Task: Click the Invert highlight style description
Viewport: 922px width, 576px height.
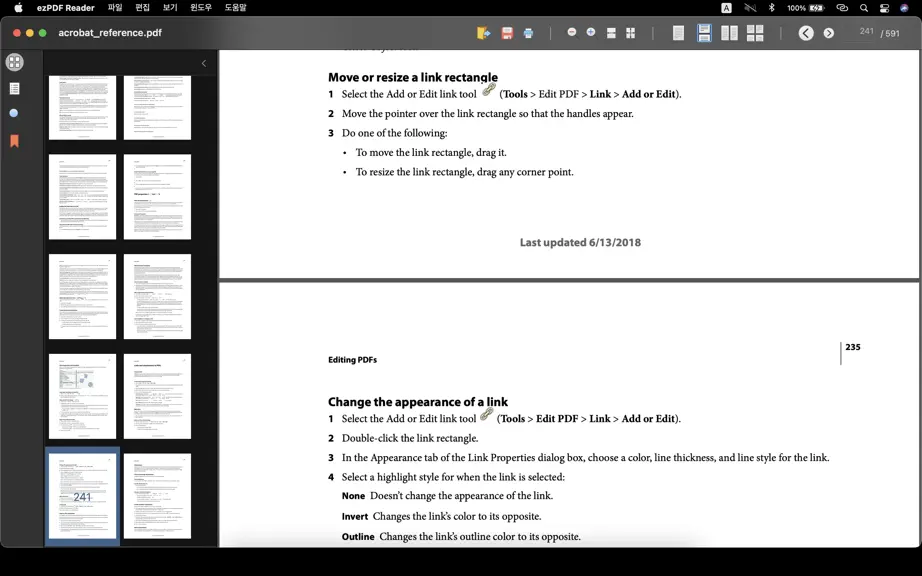Action: click(x=442, y=516)
